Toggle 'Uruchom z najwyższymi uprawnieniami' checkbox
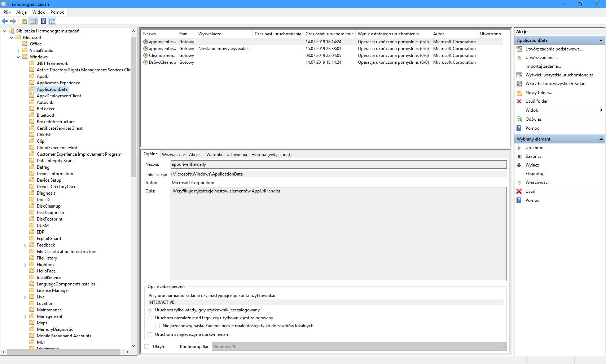The width and height of the screenshot is (606, 364). (x=150, y=334)
